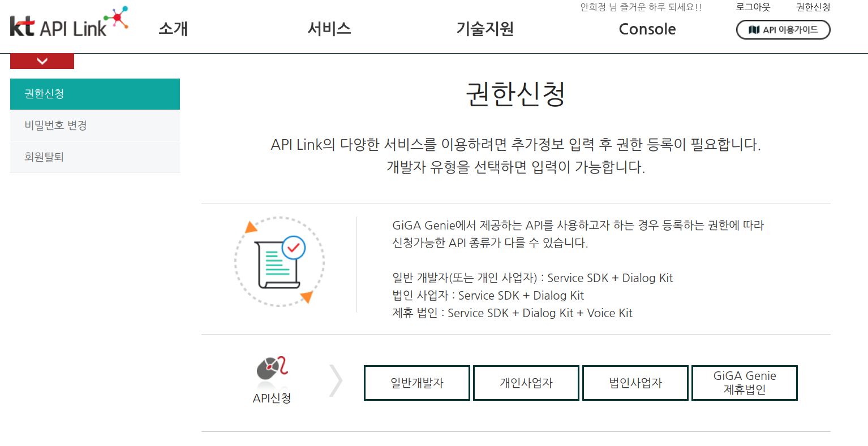Click the greeting text 안희정 님 즐거운 하루 되세요
Viewport: 868px width, 446px height.
point(641,7)
